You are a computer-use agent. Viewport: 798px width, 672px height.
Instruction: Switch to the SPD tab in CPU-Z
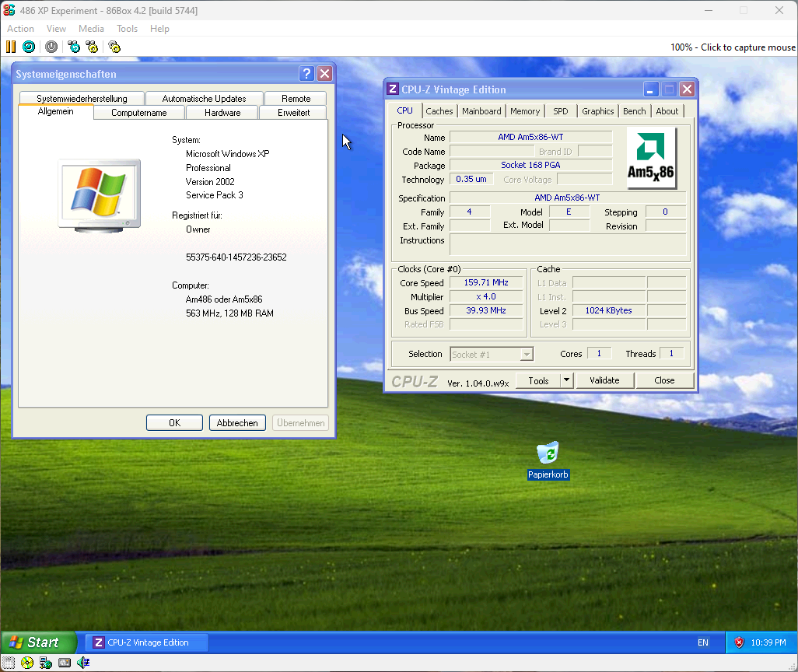click(560, 111)
